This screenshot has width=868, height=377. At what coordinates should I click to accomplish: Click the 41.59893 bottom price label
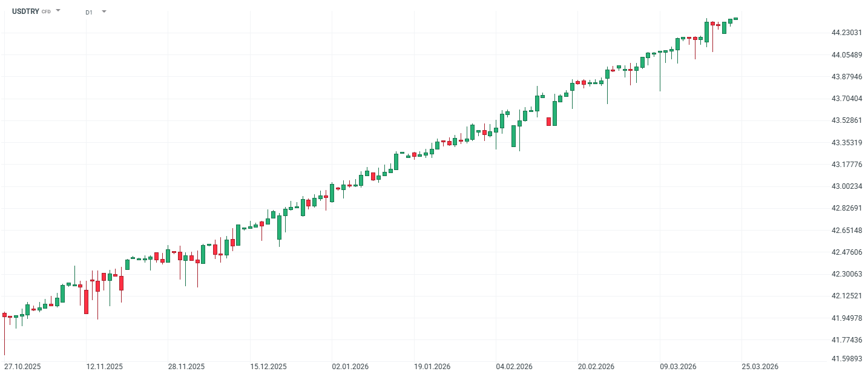click(846, 359)
